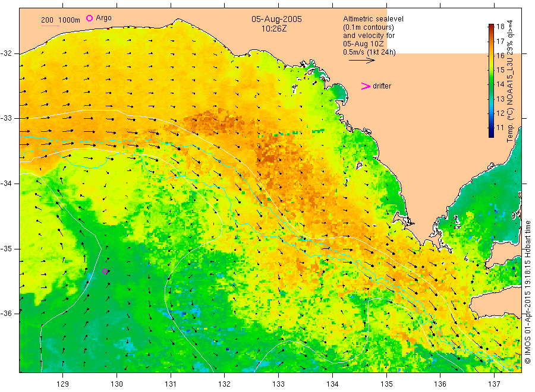This screenshot has height=392, width=535.
Task: Click the '200 1000m' legend text
Action: click(x=61, y=20)
